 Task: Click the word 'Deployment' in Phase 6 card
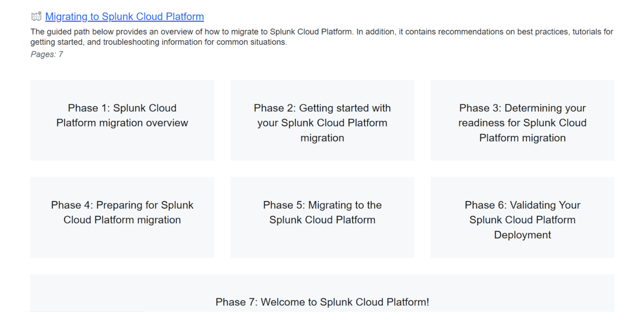pos(522,235)
